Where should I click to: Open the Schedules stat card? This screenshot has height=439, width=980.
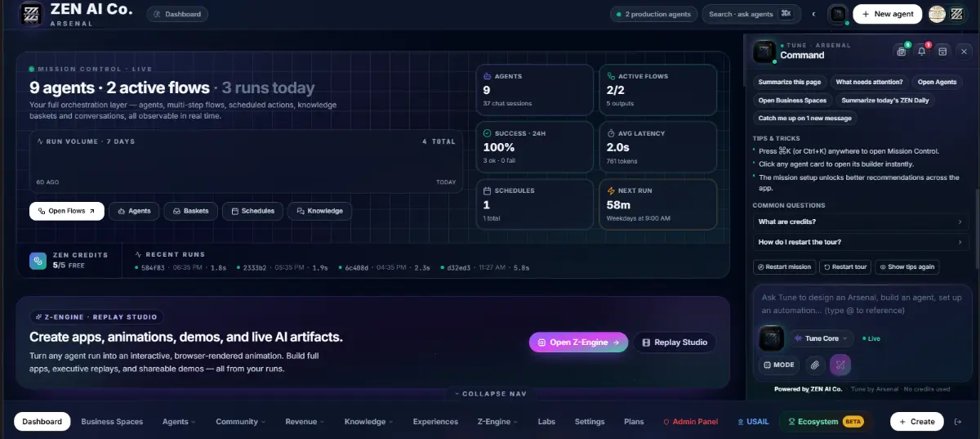pos(535,204)
